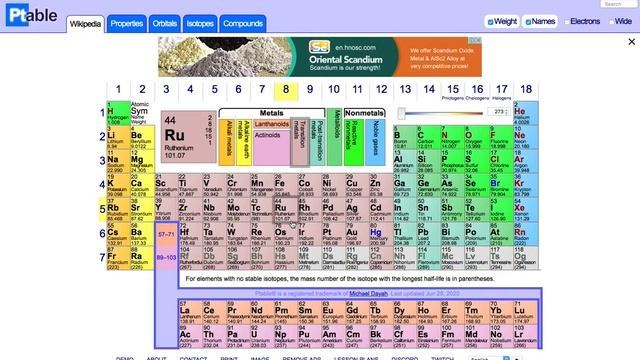640x360 pixels.
Task: Click the temperature slider handle
Action: coord(402,113)
